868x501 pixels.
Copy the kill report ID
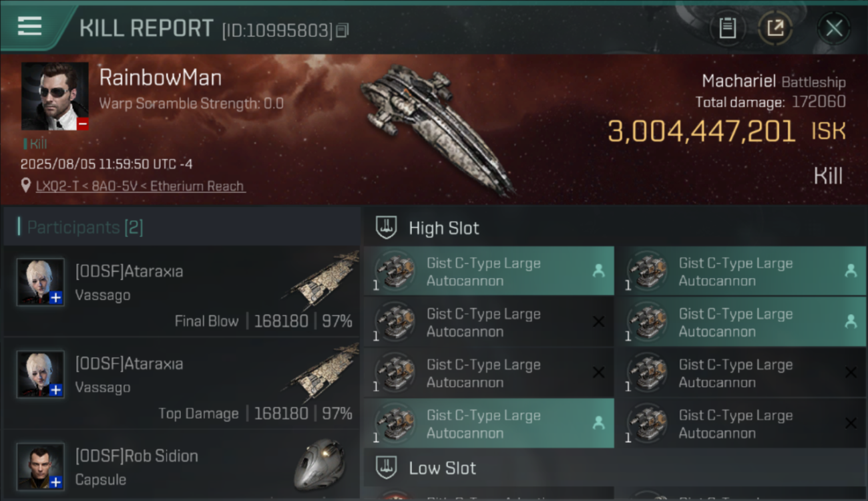(343, 31)
